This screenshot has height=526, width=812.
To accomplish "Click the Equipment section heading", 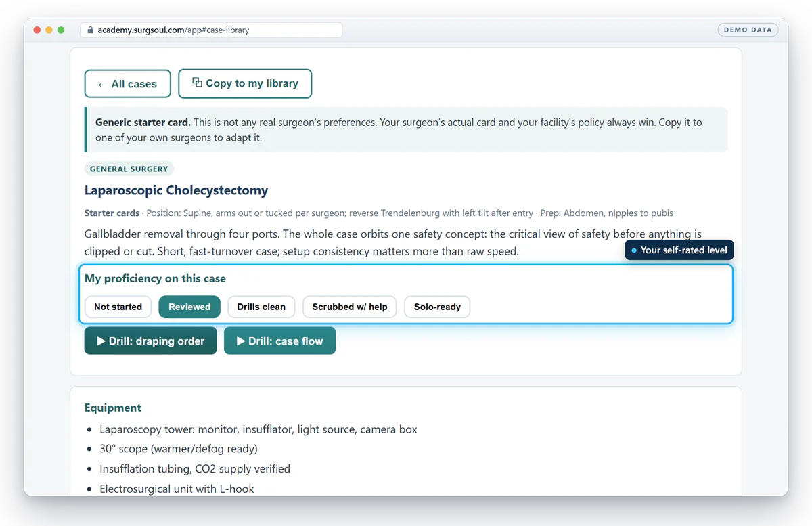I will pyautogui.click(x=113, y=408).
